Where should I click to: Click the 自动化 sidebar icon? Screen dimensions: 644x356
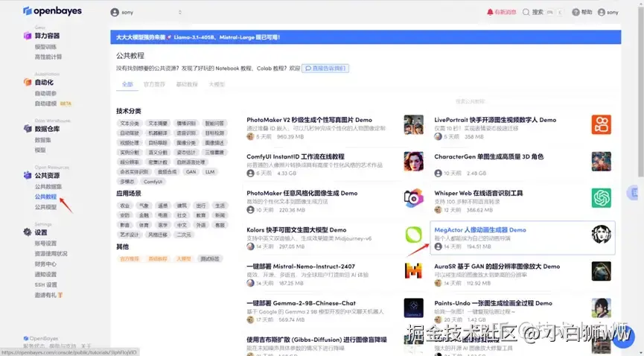pyautogui.click(x=27, y=82)
